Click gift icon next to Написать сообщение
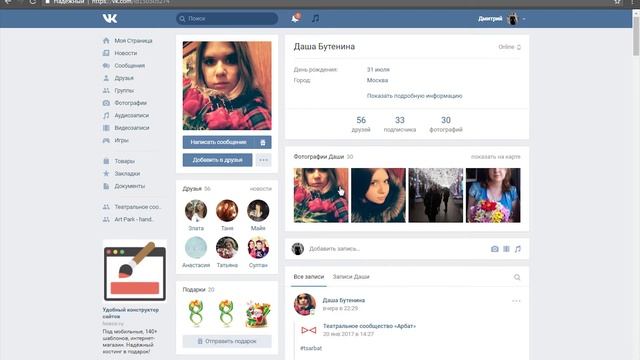 pyautogui.click(x=263, y=142)
